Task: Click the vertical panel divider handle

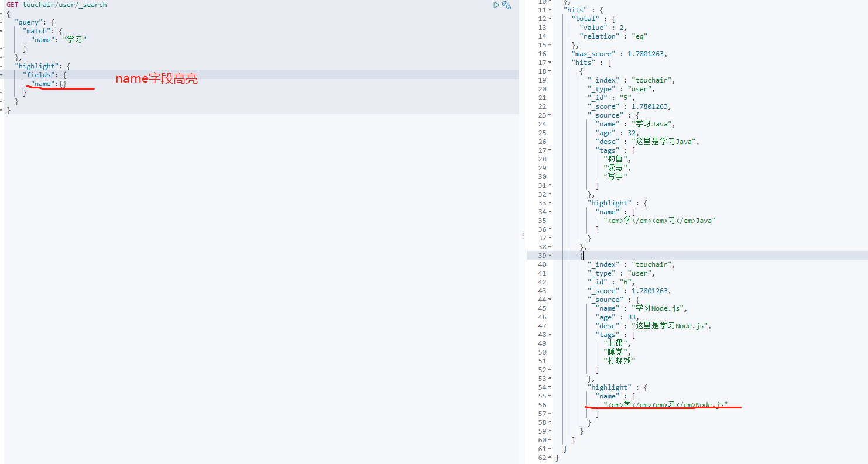Action: 523,235
